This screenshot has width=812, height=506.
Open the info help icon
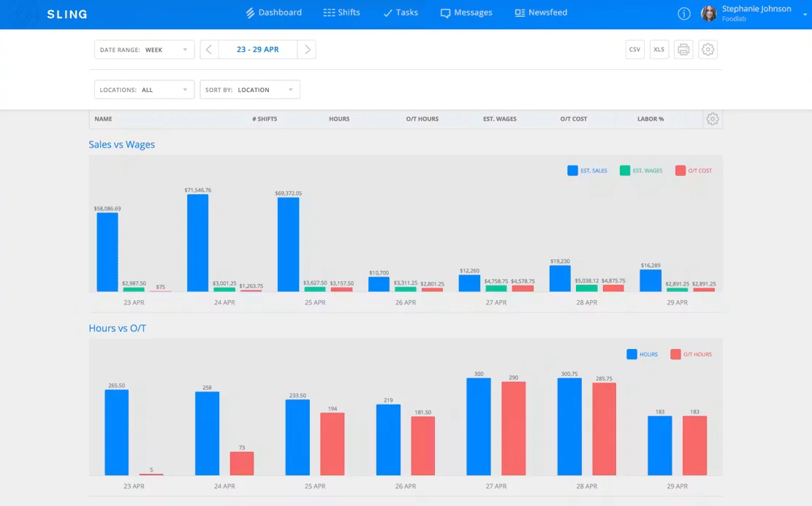click(683, 14)
